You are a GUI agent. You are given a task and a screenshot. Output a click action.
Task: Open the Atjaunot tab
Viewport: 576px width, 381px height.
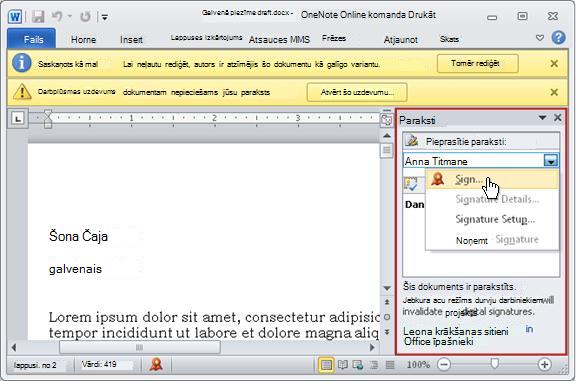click(400, 40)
